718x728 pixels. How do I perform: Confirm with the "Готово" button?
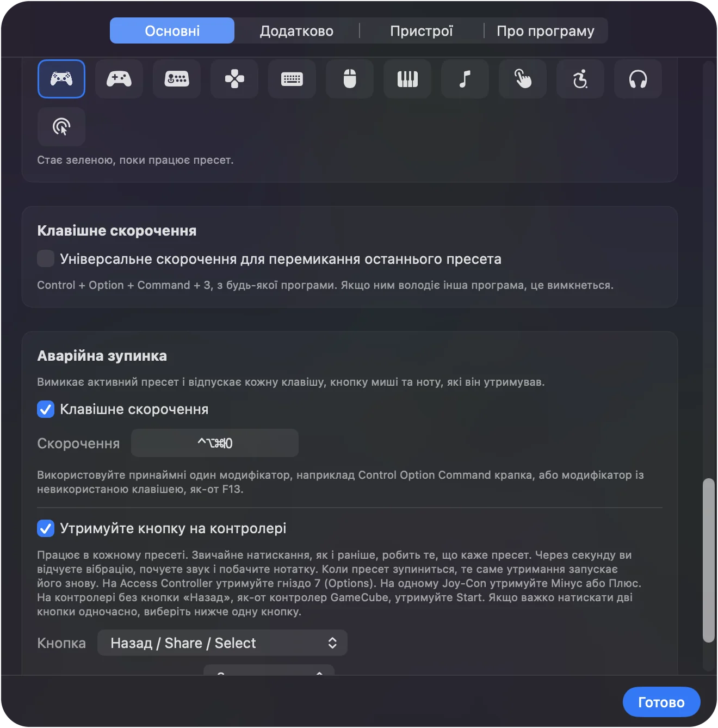click(x=661, y=702)
